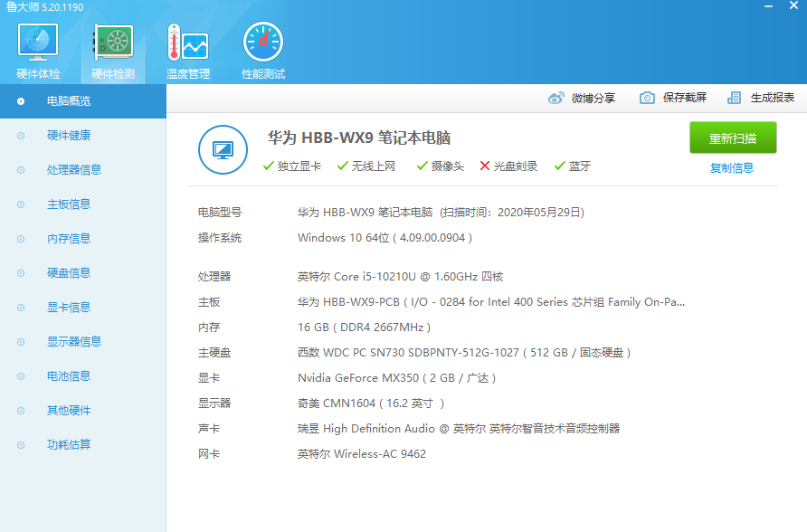
Task: Click the 复制信息 link
Action: pyautogui.click(x=732, y=167)
